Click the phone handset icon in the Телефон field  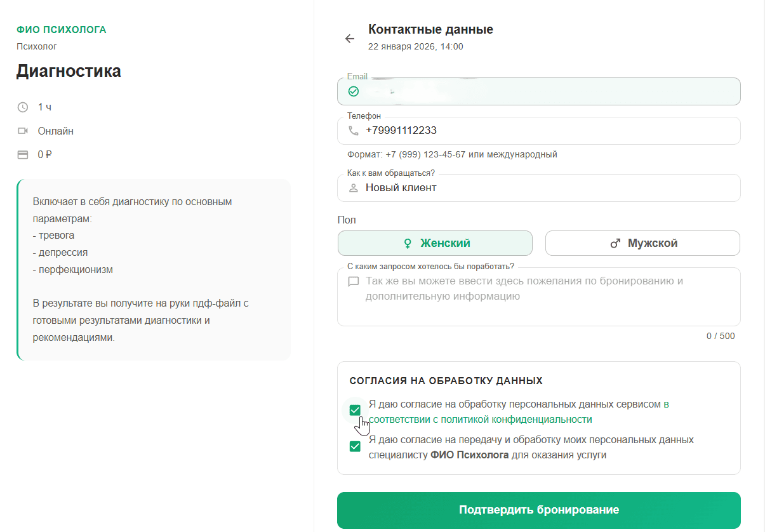pos(354,131)
